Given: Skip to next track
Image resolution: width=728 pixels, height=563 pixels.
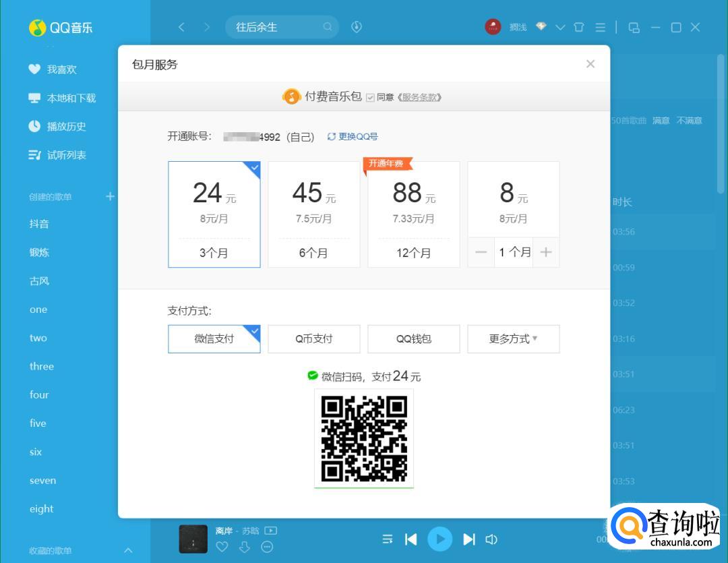Looking at the screenshot, I should pyautogui.click(x=469, y=539).
